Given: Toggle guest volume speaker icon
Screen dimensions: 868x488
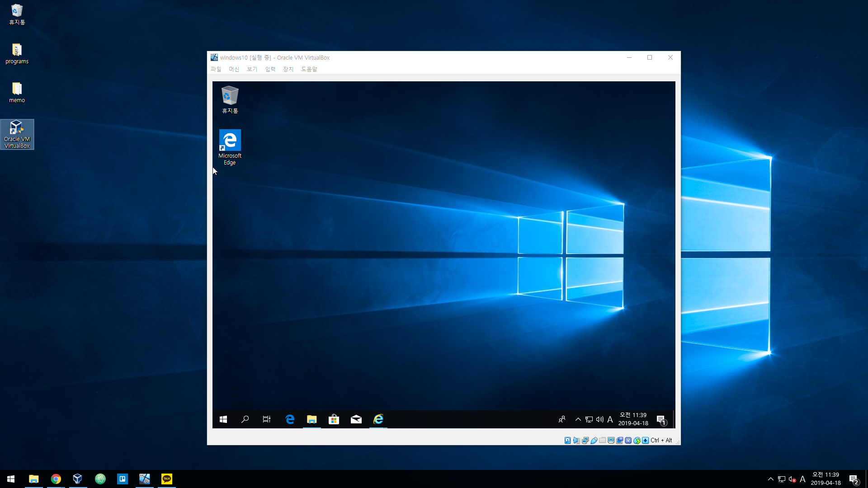Looking at the screenshot, I should tap(599, 419).
